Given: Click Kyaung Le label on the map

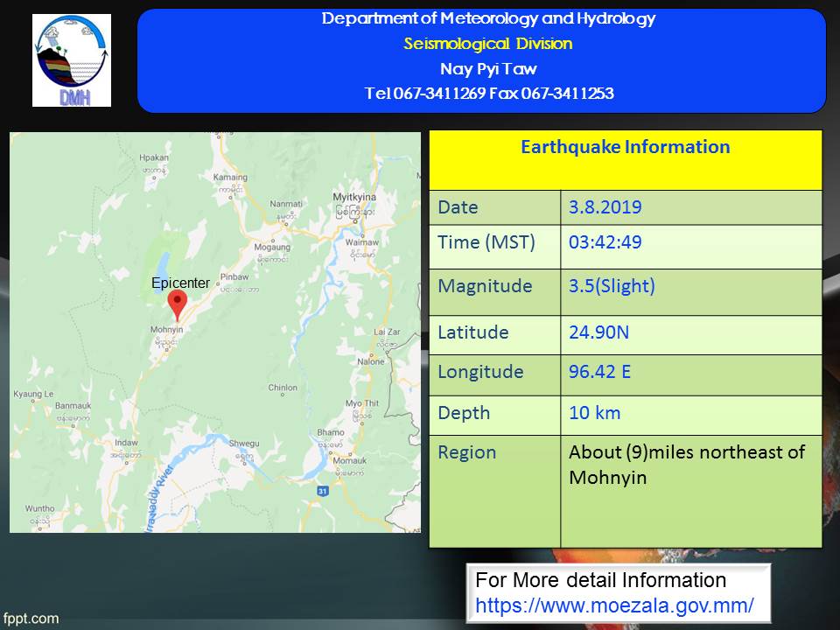Looking at the screenshot, I should coord(33,395).
